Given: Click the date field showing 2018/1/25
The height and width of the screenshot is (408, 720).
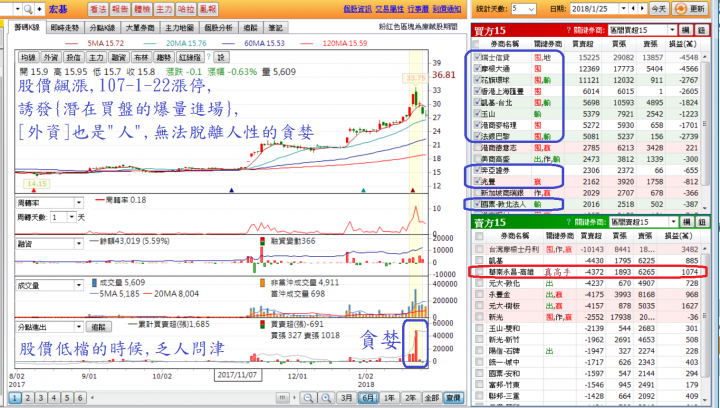Looking at the screenshot, I should (593, 9).
